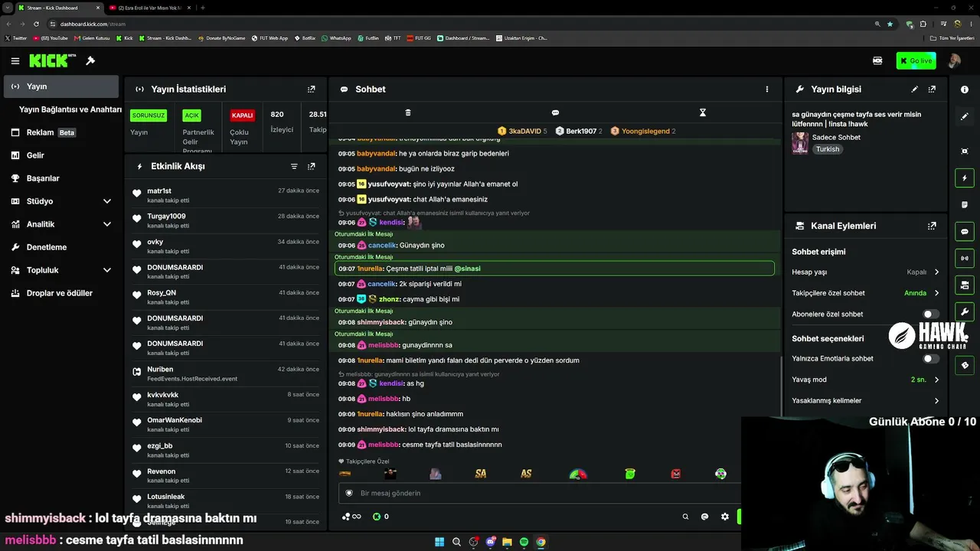Pop out the Etkinlik Akışı panel
980x551 pixels.
[x=311, y=166]
